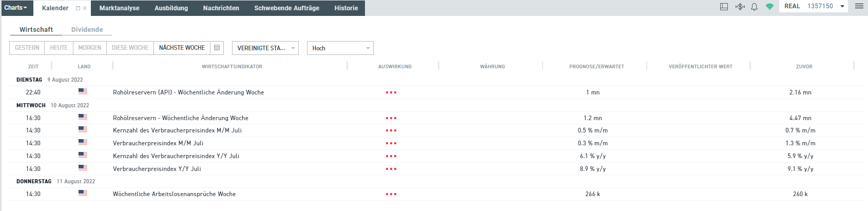Click the Wirtschaftsindikator column header
The height and width of the screenshot is (211, 868).
pos(232,67)
